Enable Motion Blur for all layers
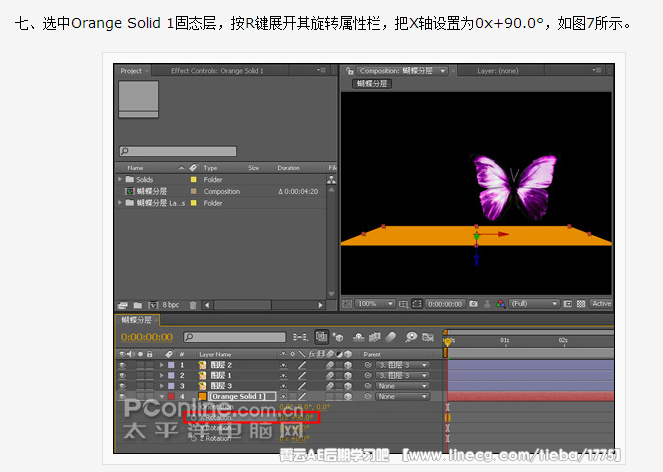 coord(391,337)
